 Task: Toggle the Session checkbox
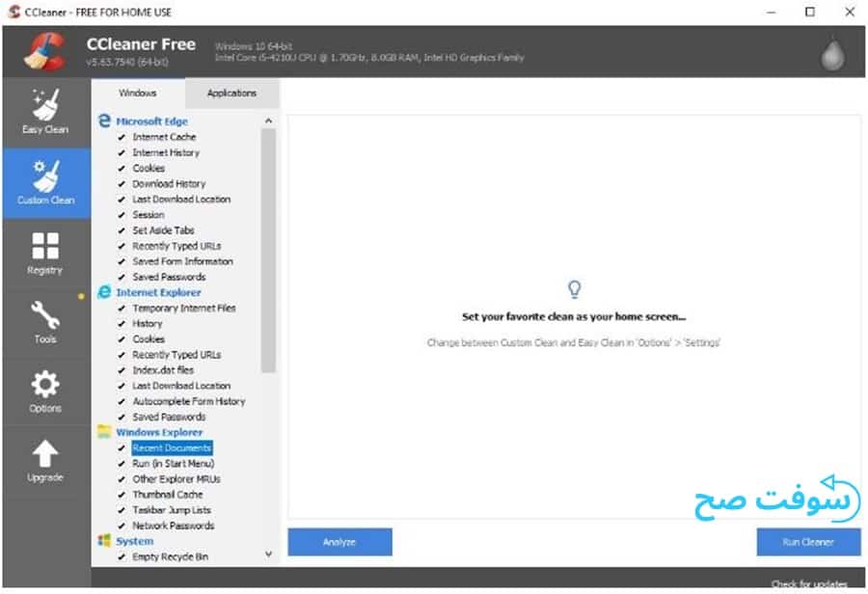click(122, 215)
